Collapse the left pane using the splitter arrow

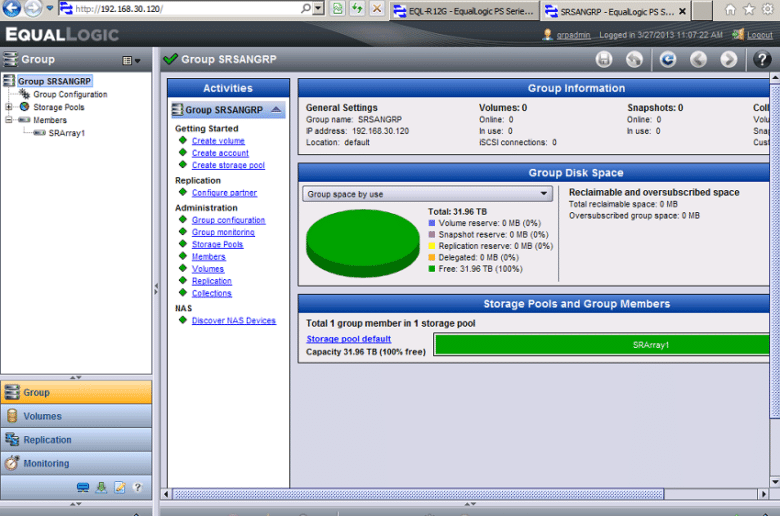[x=156, y=288]
